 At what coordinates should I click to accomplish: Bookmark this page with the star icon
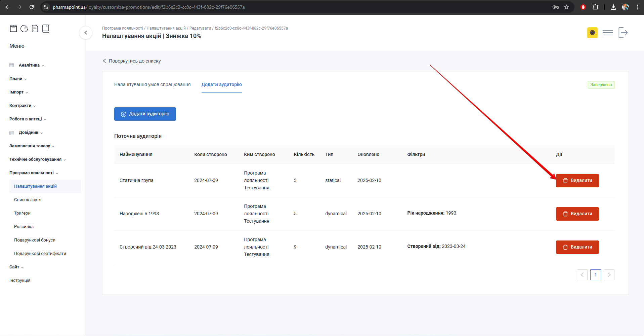tap(566, 7)
